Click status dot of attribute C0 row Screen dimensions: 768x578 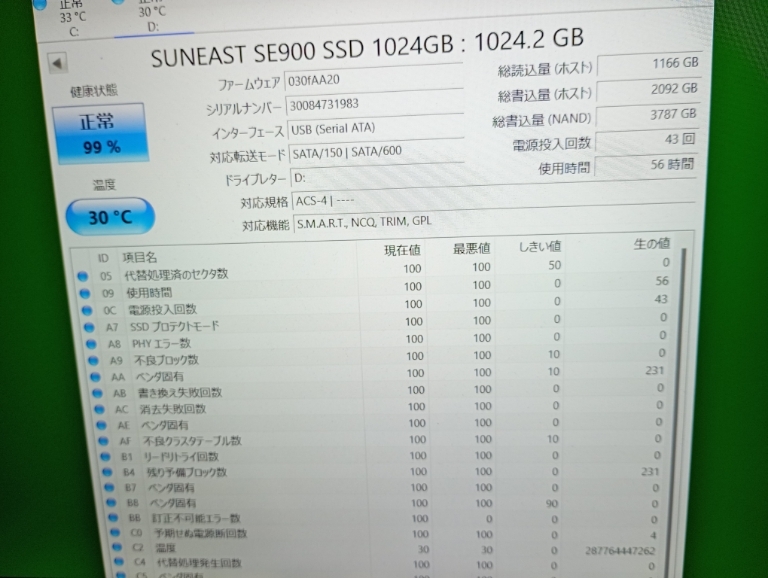(x=115, y=532)
